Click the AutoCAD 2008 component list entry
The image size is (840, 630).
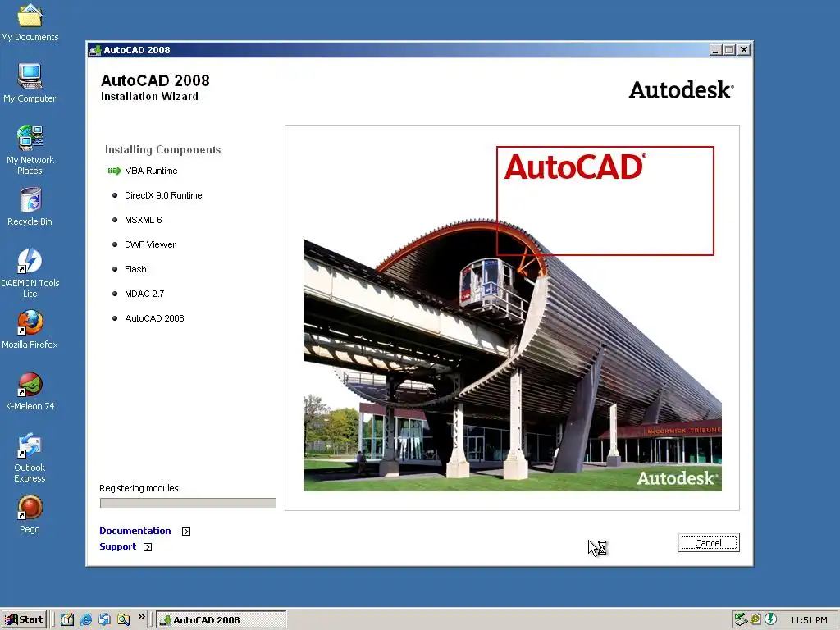point(154,319)
